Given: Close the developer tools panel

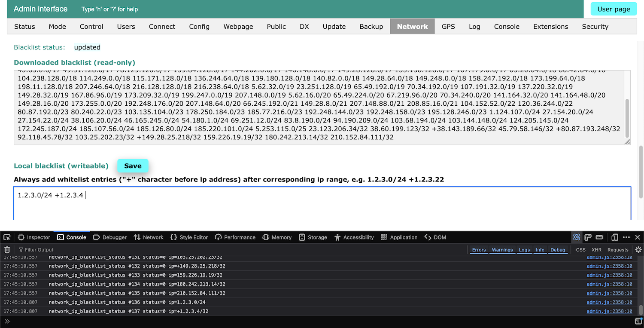Looking at the screenshot, I should coord(638,237).
